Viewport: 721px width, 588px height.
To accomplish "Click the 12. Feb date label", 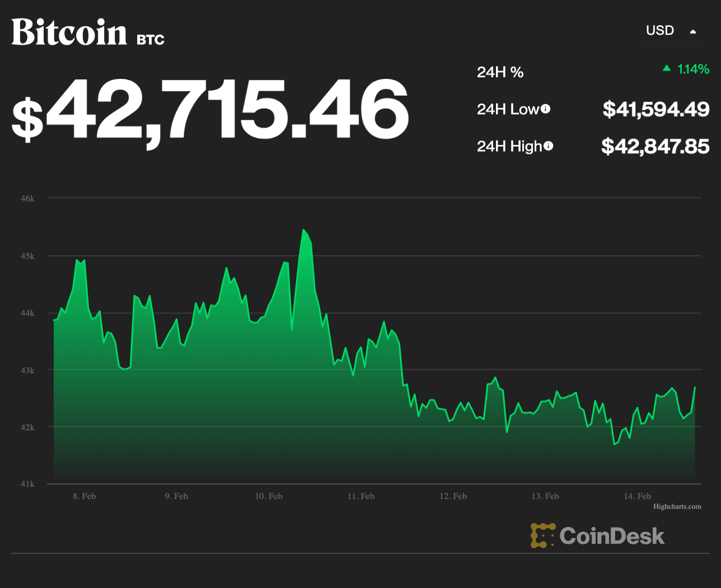I will point(453,496).
